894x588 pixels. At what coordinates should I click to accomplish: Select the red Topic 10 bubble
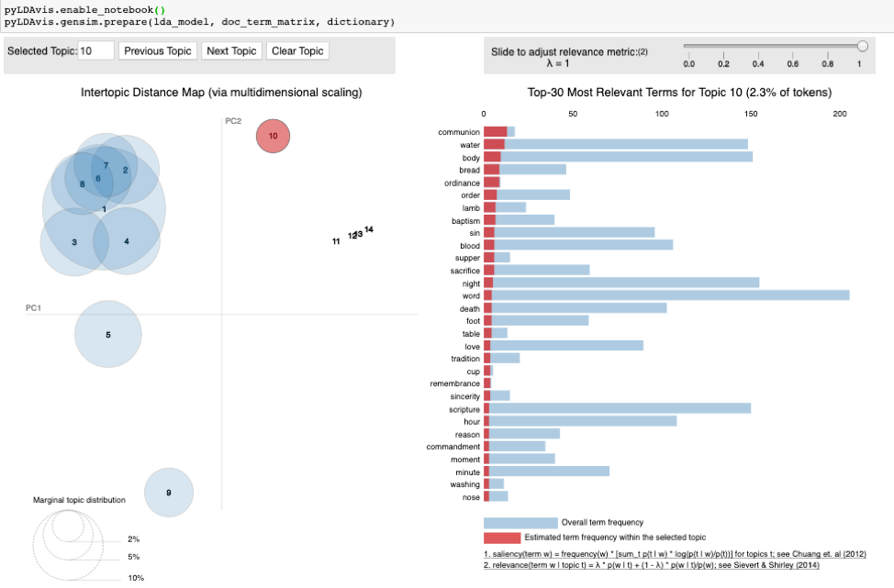[272, 136]
